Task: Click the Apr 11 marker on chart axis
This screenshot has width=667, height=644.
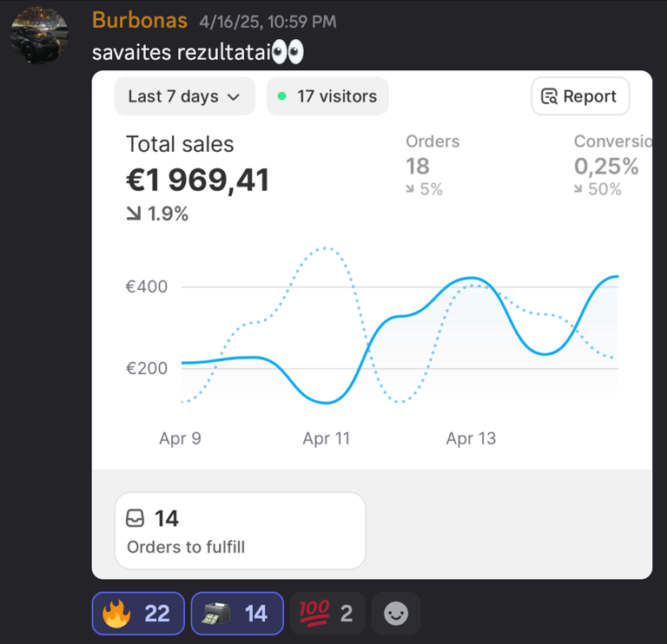Action: tap(326, 438)
